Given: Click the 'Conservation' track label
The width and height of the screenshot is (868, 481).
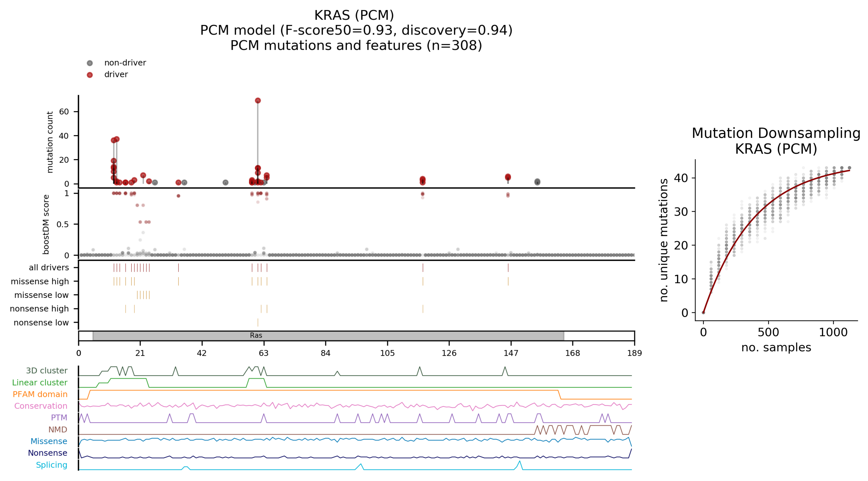Looking at the screenshot, I should [x=41, y=406].
